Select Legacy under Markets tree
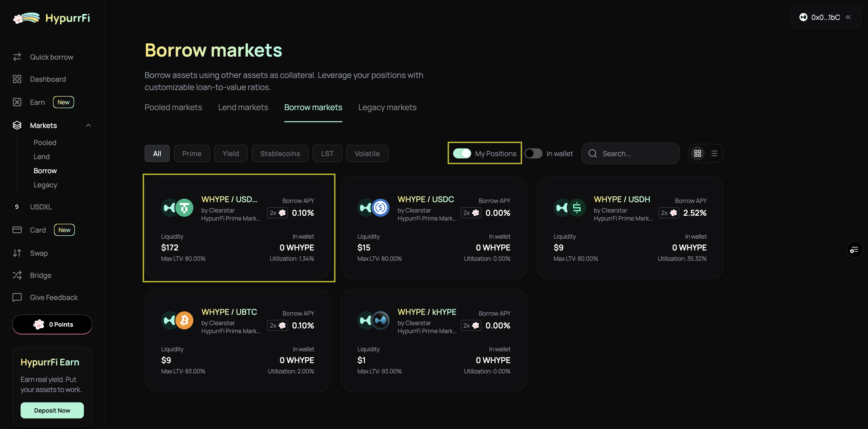 tap(45, 185)
